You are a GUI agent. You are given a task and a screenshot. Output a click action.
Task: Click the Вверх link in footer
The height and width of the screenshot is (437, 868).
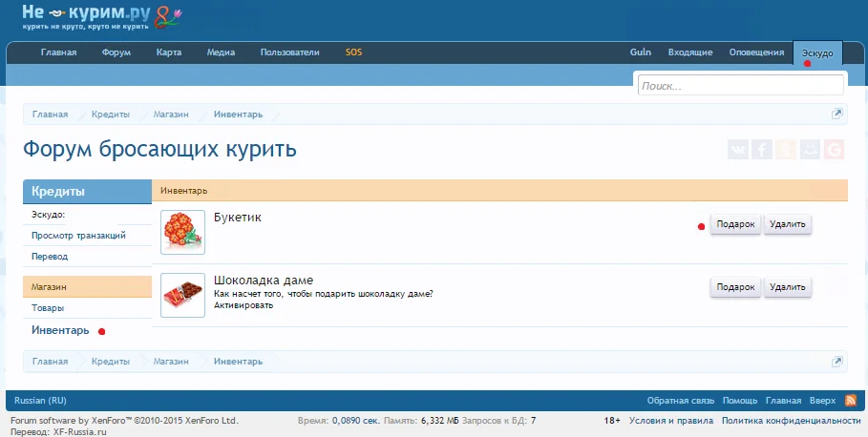(823, 401)
